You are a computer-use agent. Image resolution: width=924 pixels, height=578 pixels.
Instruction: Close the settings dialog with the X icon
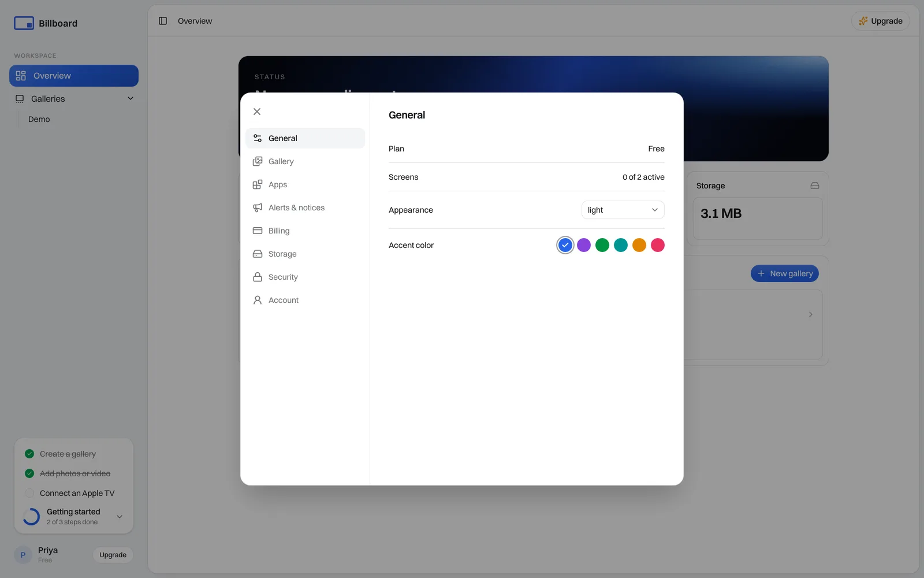coord(257,112)
